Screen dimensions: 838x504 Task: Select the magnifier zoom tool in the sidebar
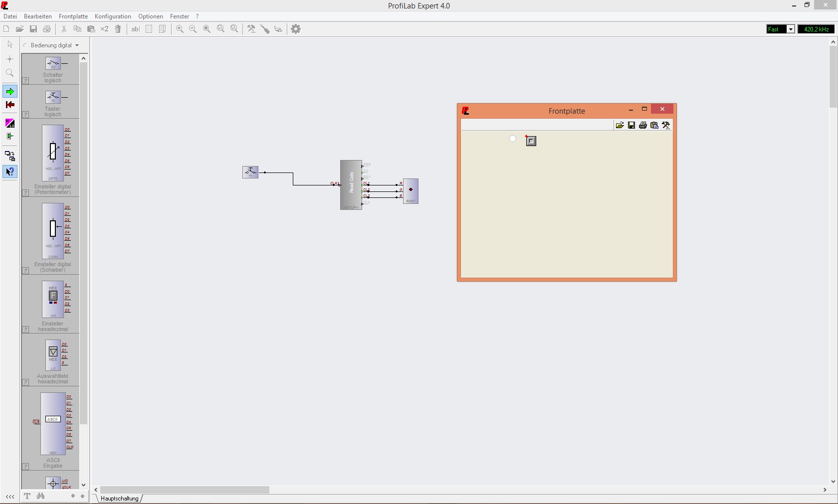(10, 73)
